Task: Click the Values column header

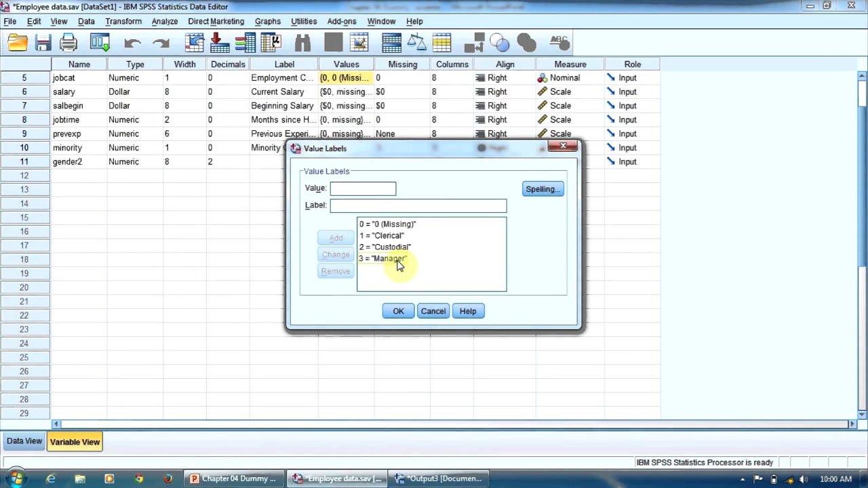Action: coord(346,64)
